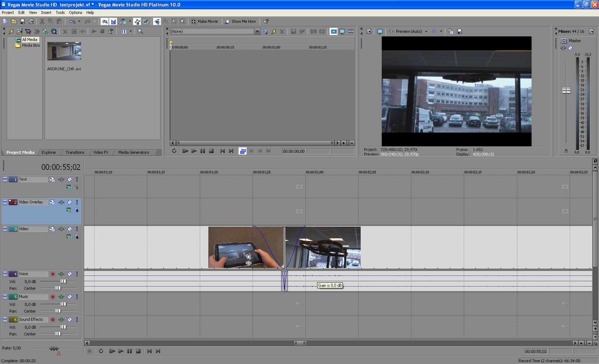This screenshot has width=599, height=364.
Task: Open the media Views dropdown arrow
Action: [131, 31]
